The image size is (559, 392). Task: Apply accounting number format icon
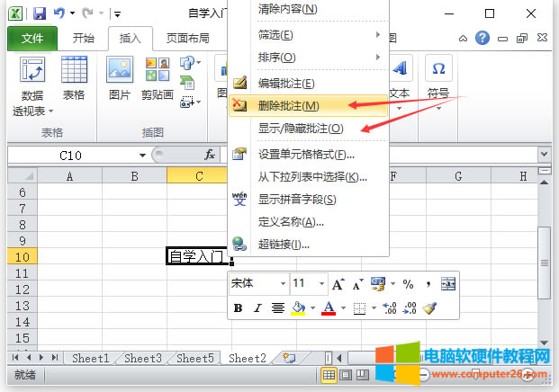click(x=378, y=284)
